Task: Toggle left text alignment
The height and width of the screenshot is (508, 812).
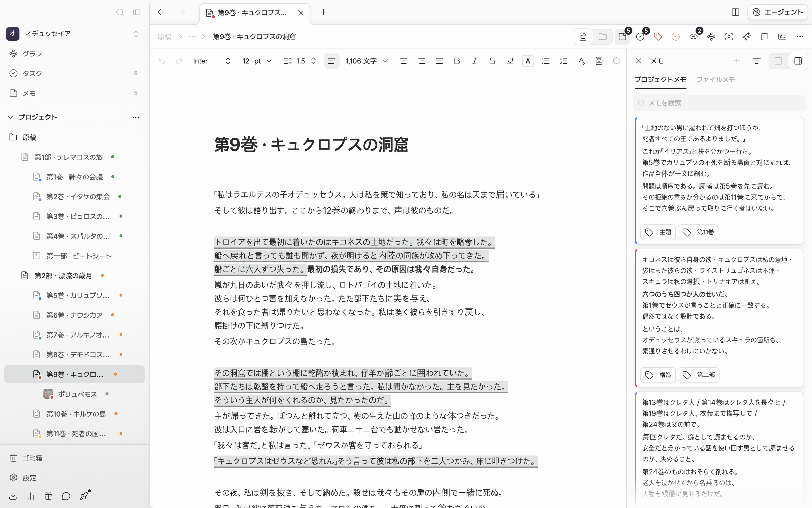Action: [x=332, y=61]
